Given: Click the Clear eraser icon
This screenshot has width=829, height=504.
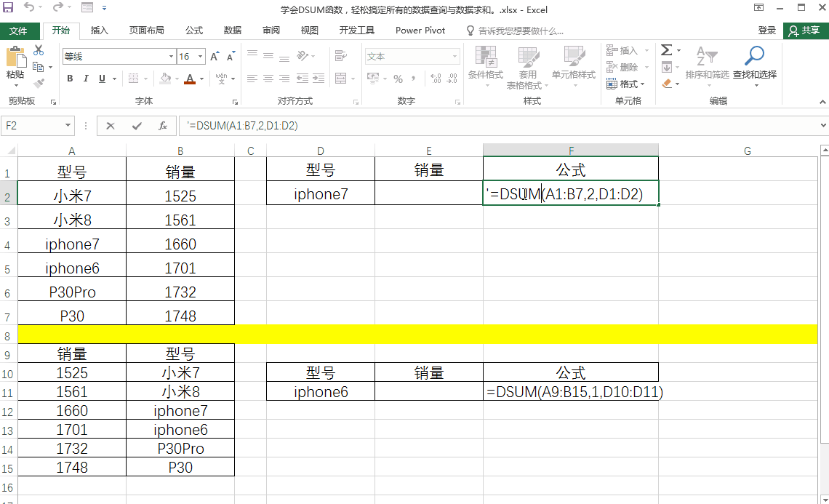Looking at the screenshot, I should 668,84.
